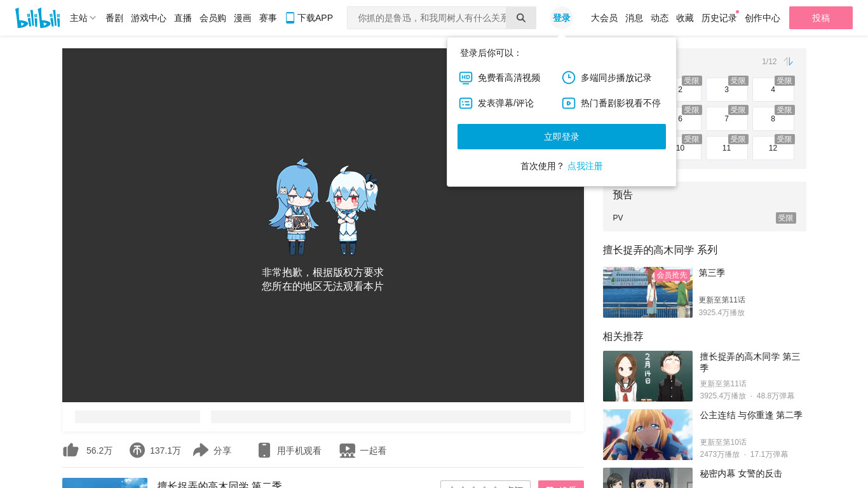Click the 相关推荐 heading
868x488 pixels.
623,337
